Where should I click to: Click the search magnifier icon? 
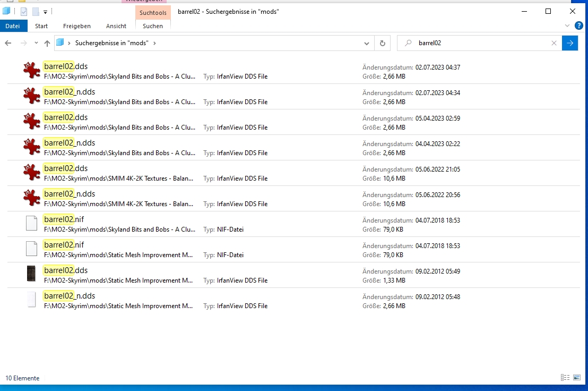(x=408, y=43)
